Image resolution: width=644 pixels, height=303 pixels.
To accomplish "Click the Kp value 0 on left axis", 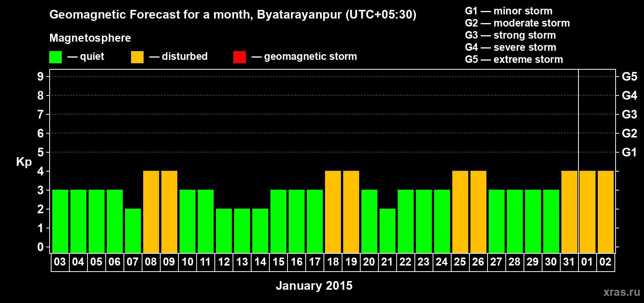I will 41,247.
